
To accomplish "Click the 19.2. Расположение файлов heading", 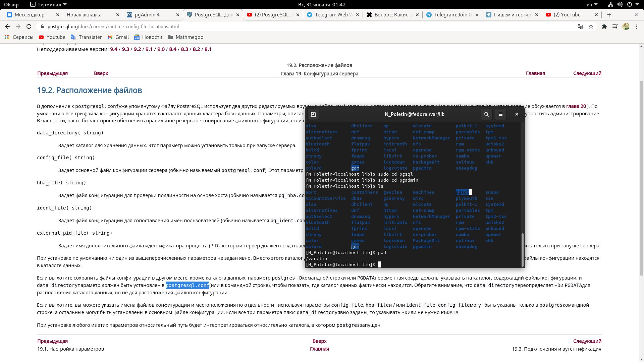I will pos(89,90).
